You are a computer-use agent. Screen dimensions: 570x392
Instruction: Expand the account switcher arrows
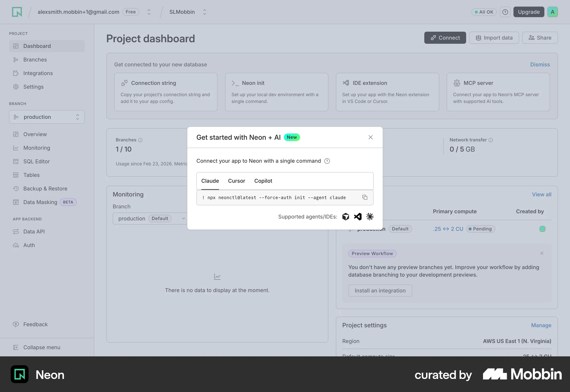149,12
